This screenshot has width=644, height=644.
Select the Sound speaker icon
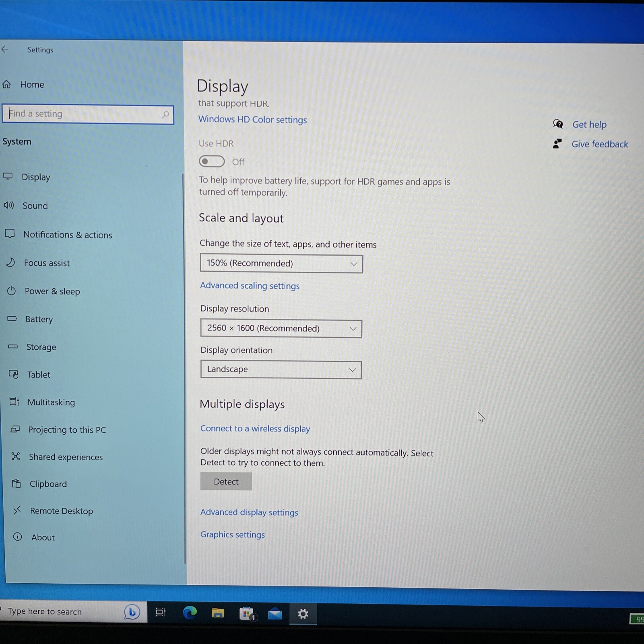click(x=9, y=205)
